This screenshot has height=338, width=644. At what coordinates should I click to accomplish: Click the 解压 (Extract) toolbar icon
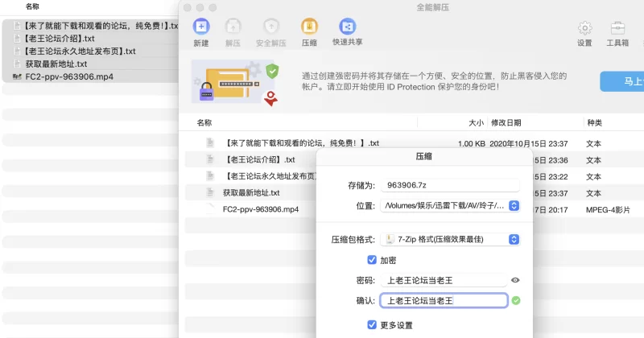coord(233,27)
